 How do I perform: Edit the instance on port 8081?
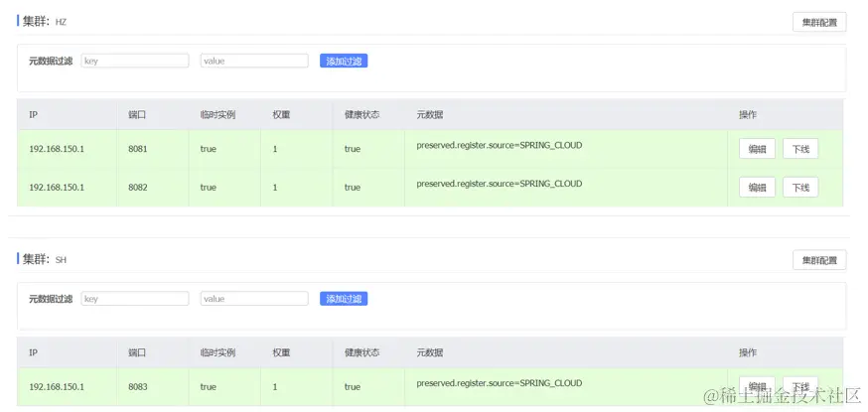point(757,149)
